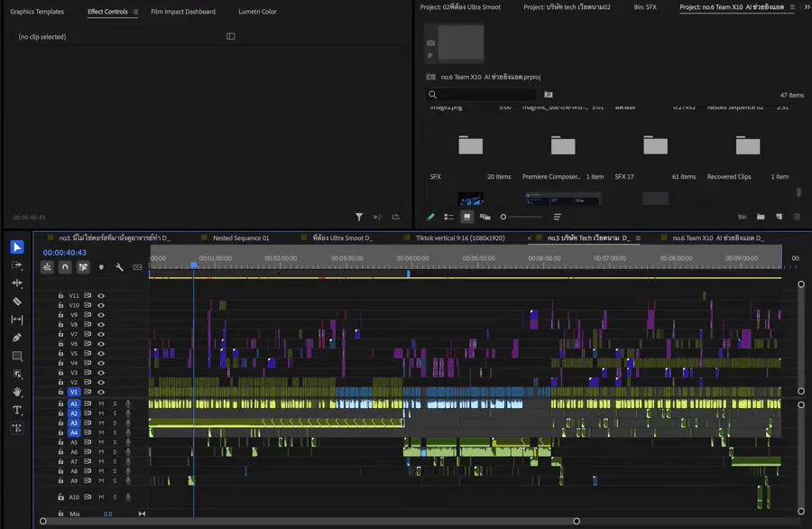The height and width of the screenshot is (529, 812).
Task: Switch to Lumetri Color tab
Action: click(x=257, y=12)
